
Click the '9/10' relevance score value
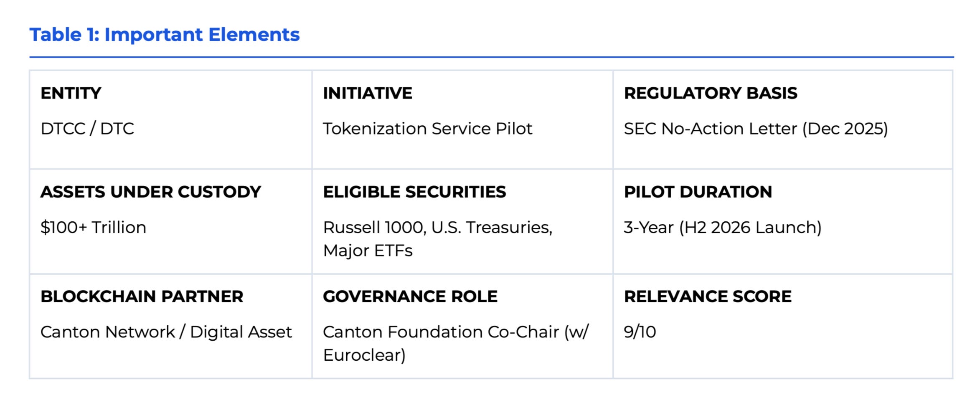pyautogui.click(x=640, y=332)
